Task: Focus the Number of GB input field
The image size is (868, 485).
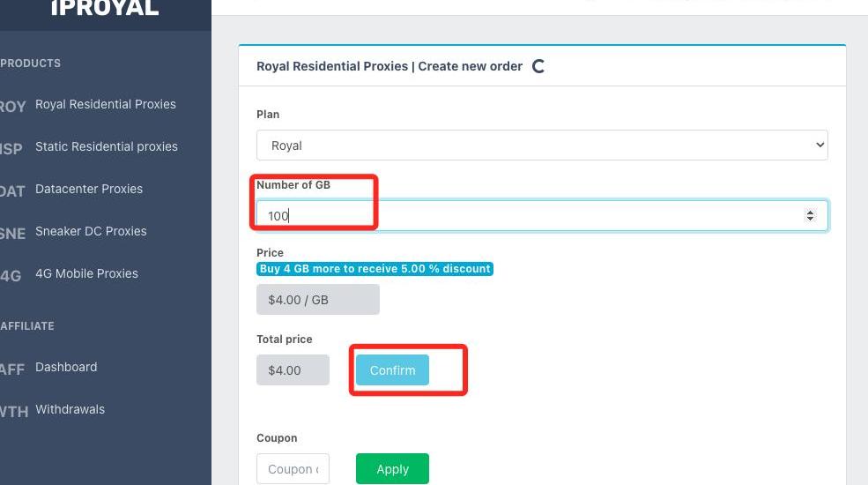Action: pyautogui.click(x=529, y=216)
